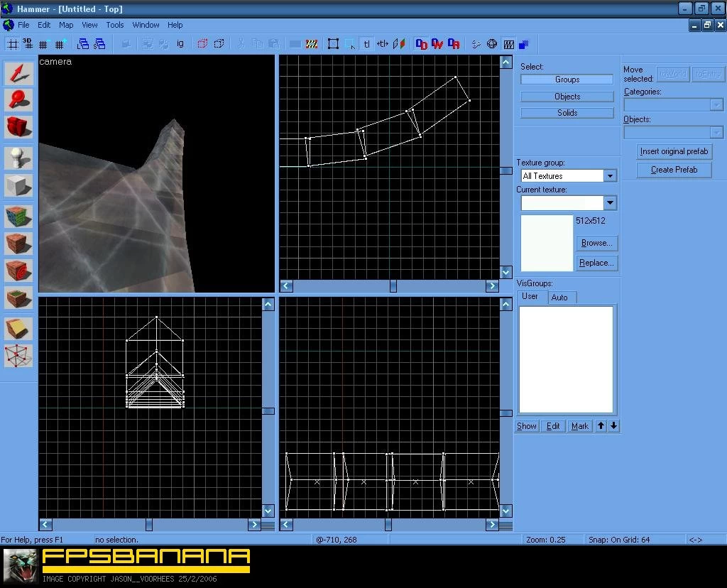Screen dimensions: 727x588
Task: Toggle the 'ig' ignore groups button
Action: point(180,44)
